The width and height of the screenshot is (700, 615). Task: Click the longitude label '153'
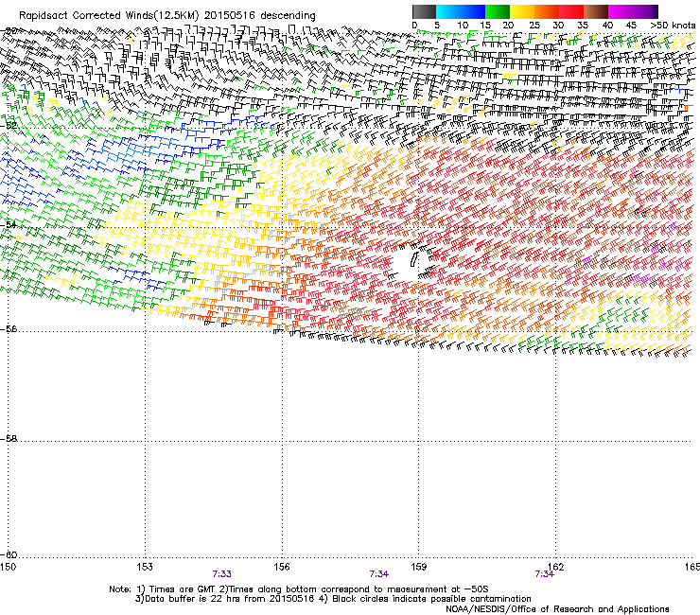click(x=145, y=567)
